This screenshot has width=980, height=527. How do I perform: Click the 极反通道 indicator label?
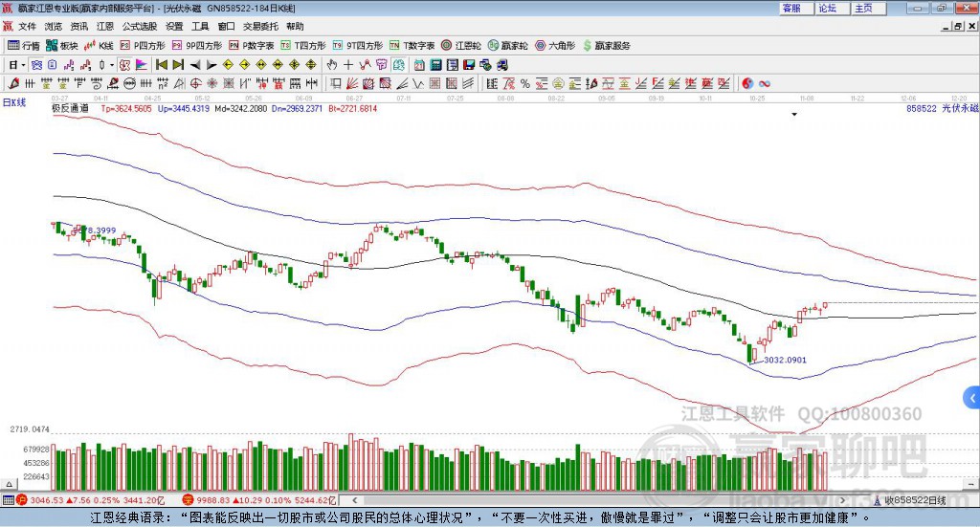click(x=70, y=108)
